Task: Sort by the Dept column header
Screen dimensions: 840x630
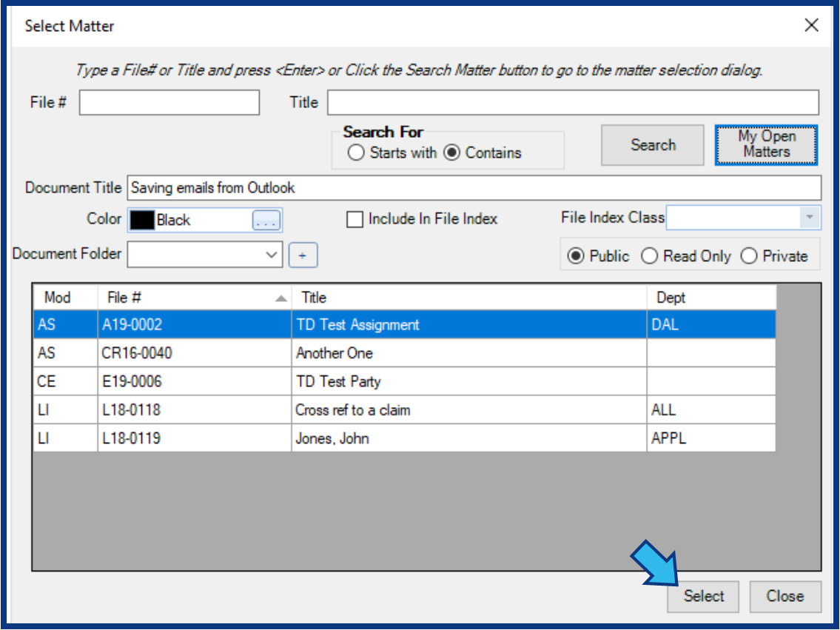Action: tap(711, 298)
